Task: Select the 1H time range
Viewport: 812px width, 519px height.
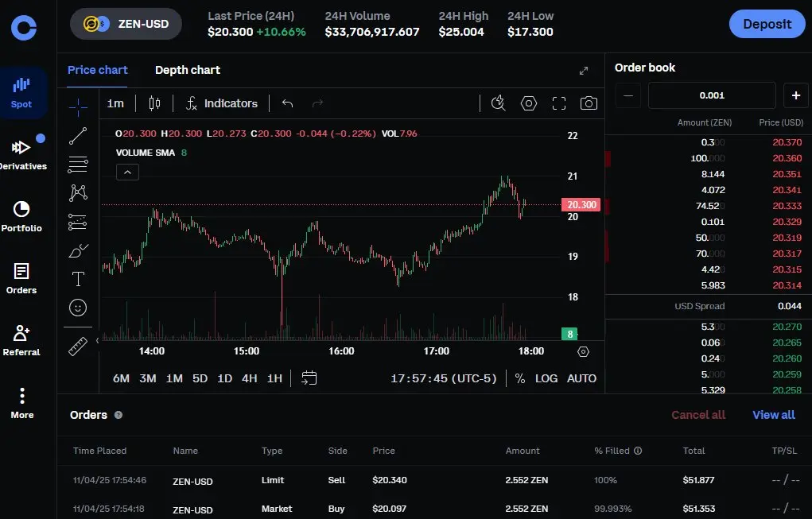Action: click(274, 379)
